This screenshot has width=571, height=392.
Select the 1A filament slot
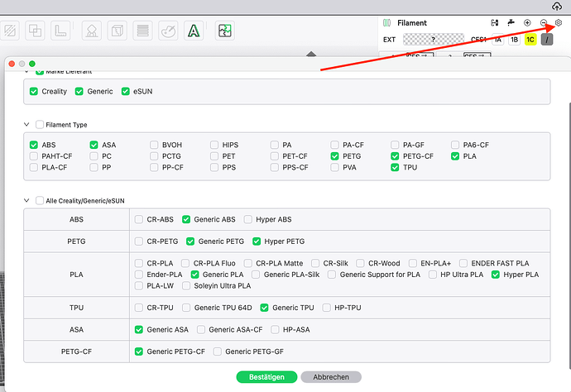tap(498, 40)
